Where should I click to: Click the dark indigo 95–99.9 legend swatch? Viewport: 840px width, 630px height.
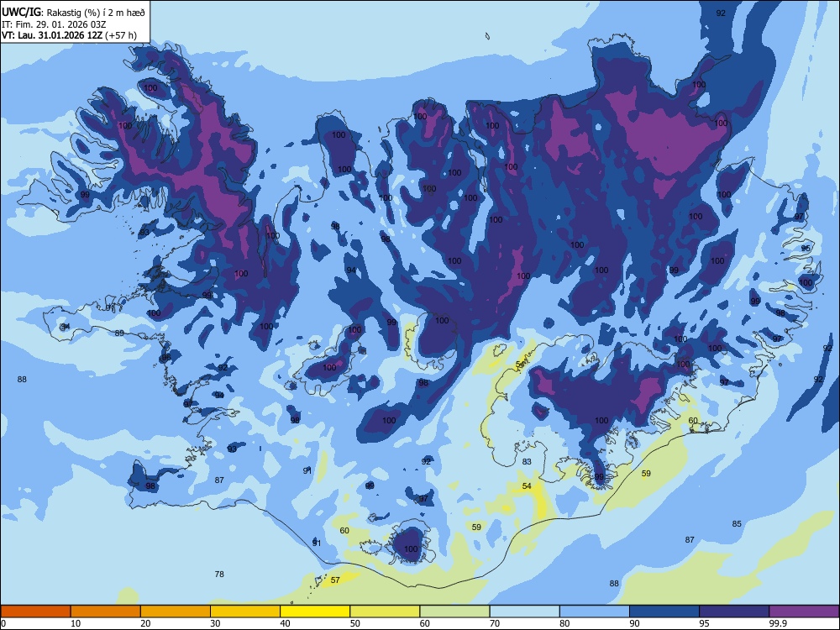pyautogui.click(x=734, y=612)
